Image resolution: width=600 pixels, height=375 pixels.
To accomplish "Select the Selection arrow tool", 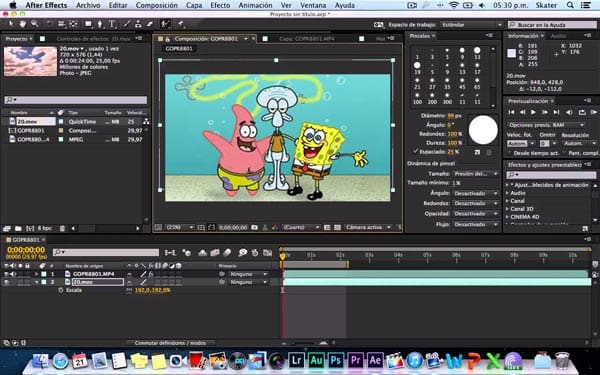I will (11, 24).
